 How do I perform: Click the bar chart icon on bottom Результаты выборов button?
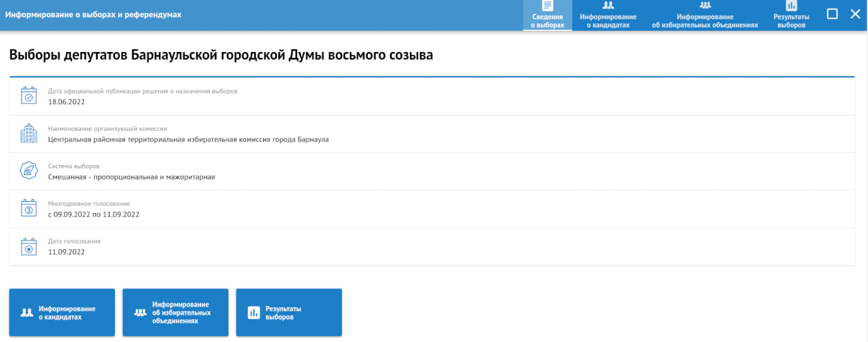pos(254,313)
